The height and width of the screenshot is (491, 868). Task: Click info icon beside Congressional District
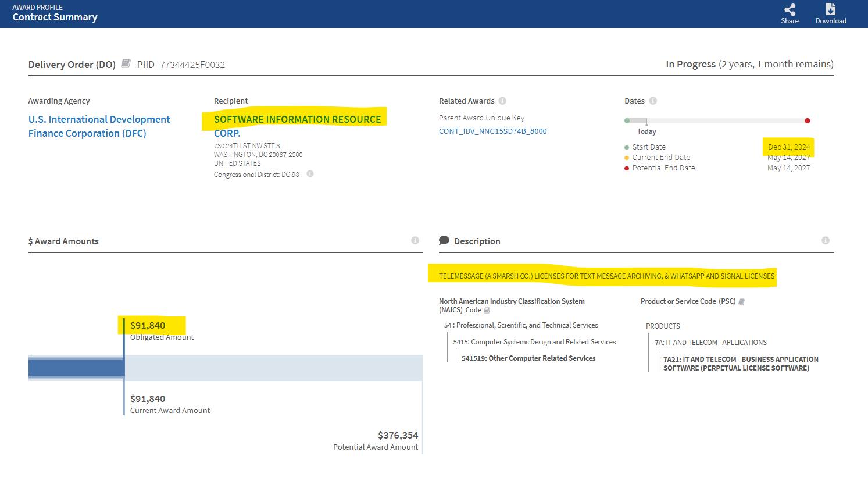pos(310,173)
